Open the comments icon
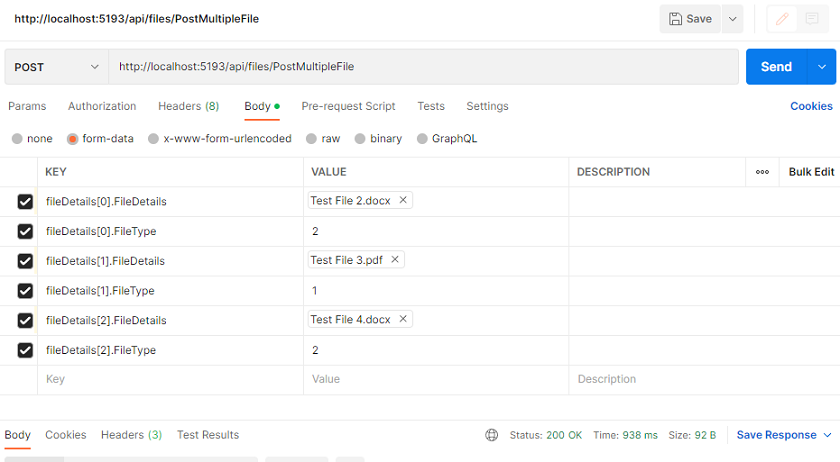Image resolution: width=840 pixels, height=462 pixels. [x=812, y=19]
